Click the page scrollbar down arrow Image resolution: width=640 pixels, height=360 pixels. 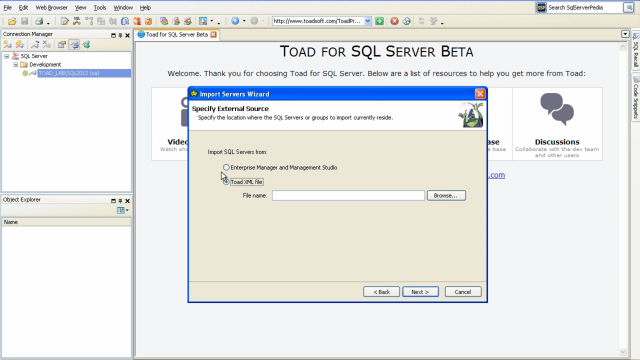coord(622,352)
